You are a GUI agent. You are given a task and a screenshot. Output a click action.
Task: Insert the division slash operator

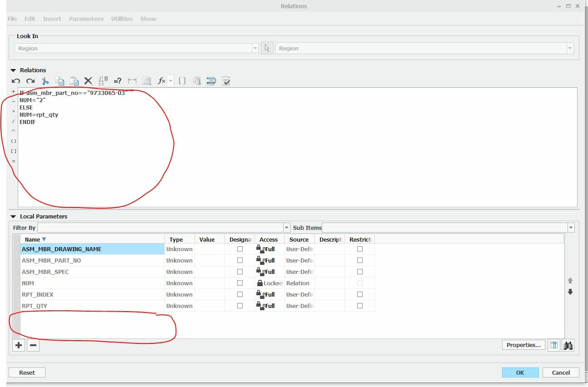tap(13, 121)
